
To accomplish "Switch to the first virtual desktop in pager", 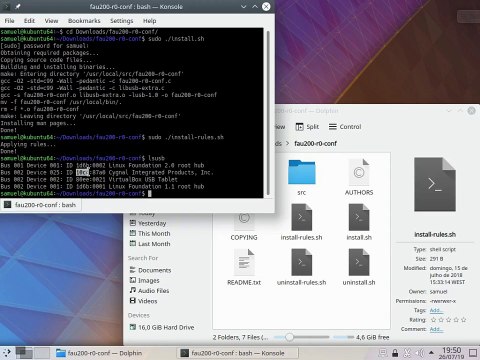I will click(x=24, y=353).
